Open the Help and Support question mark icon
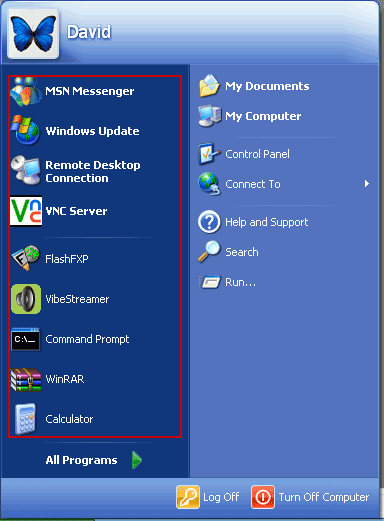384x521 pixels. click(209, 222)
